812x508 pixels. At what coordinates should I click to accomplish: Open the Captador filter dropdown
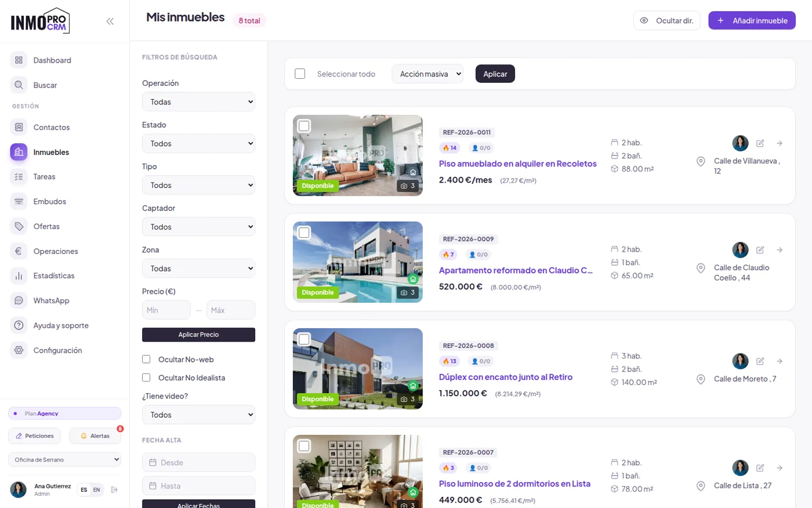coord(198,227)
